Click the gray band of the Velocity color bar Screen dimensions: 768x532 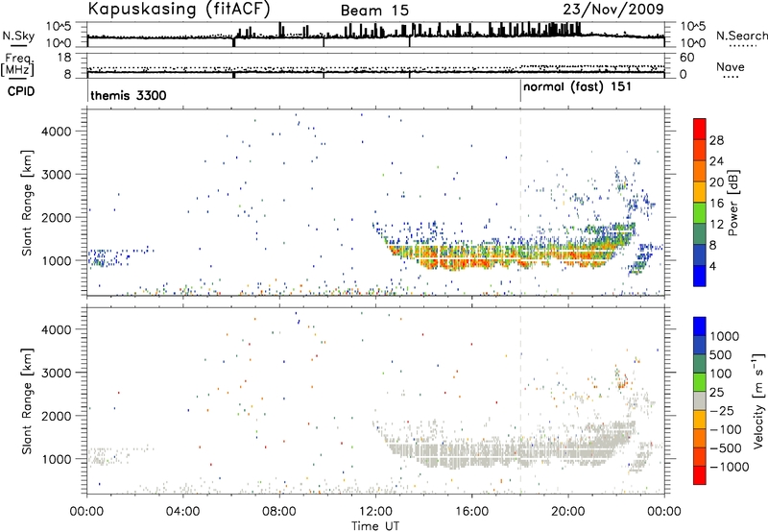coord(700,400)
